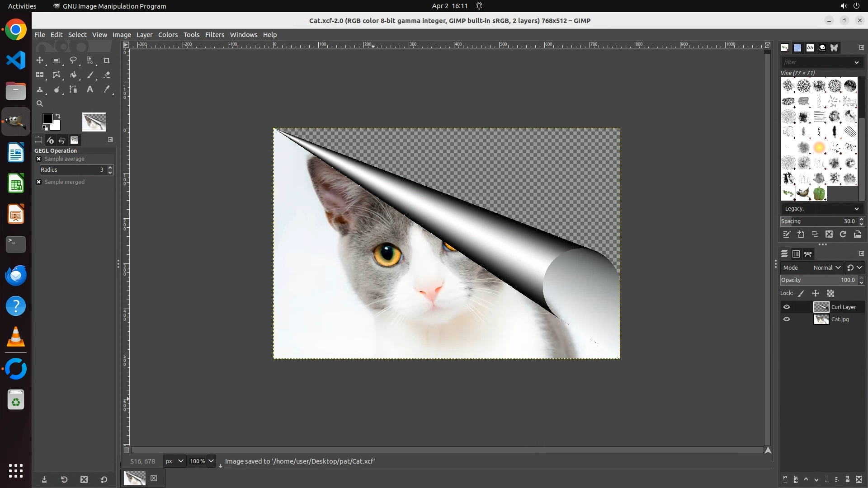Switch to the Channels tab
Viewport: 868px width, 488px height.
(x=796, y=254)
